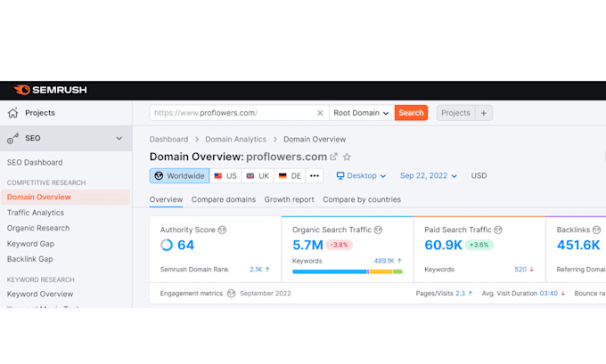Click the USD currency label
The image size is (606, 364).
[479, 175]
